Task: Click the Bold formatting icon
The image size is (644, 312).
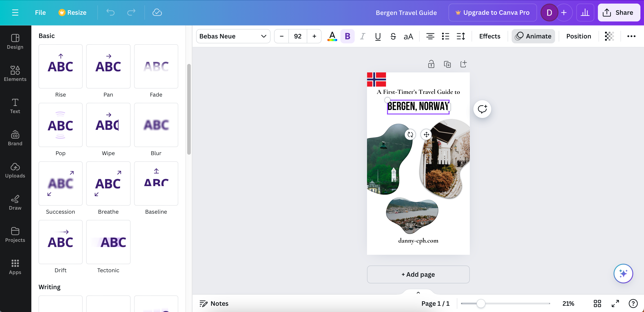Action: point(347,36)
